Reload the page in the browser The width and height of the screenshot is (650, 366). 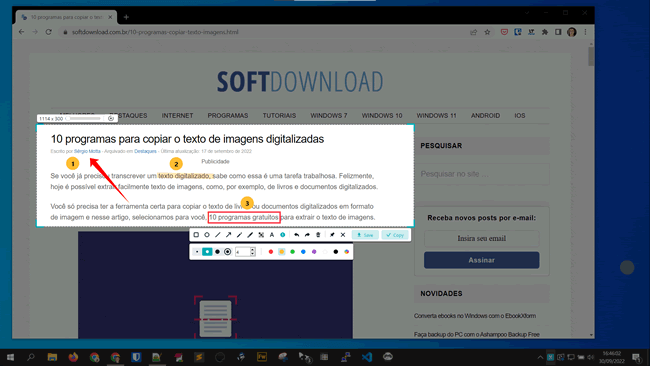click(49, 32)
